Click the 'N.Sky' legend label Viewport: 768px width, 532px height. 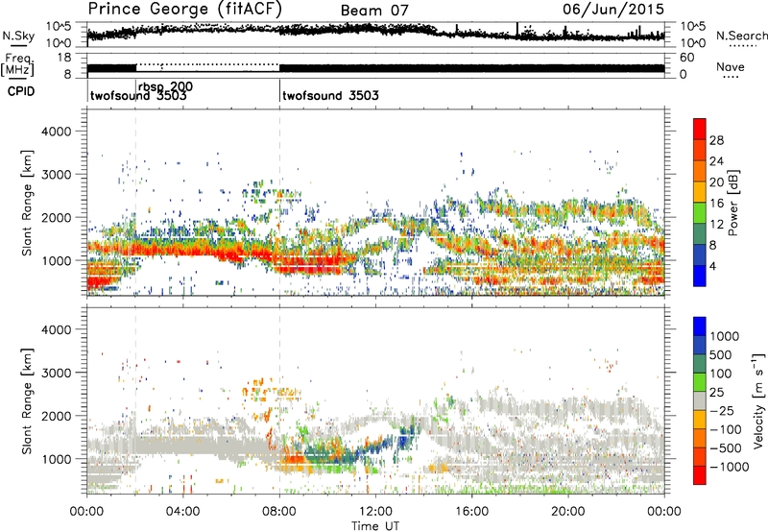pos(18,36)
